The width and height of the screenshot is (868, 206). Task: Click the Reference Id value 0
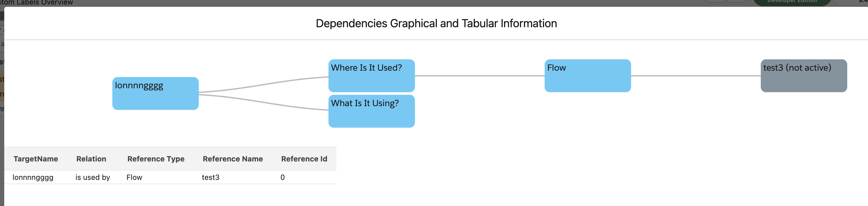tap(282, 177)
